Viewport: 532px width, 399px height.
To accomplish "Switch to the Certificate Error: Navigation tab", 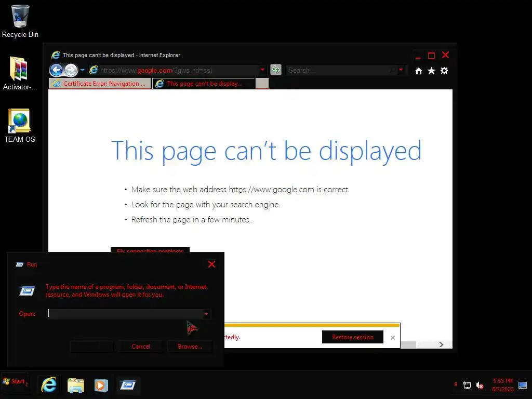I will (x=100, y=84).
